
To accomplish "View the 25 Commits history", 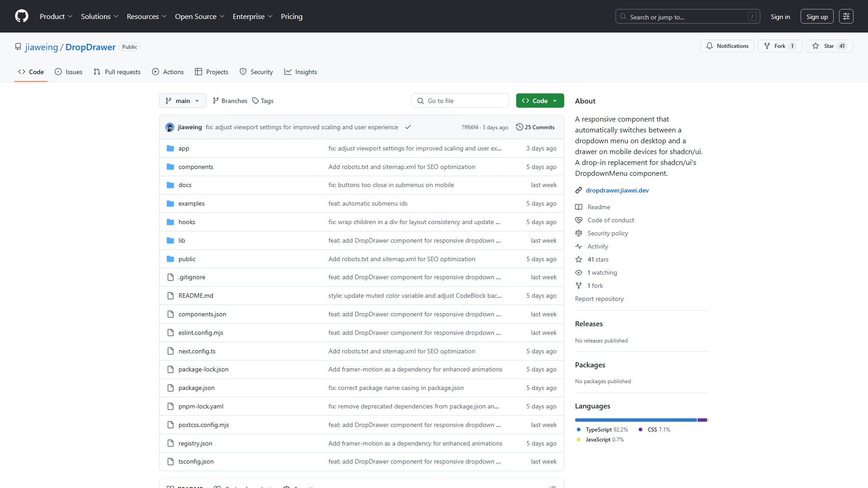I will 535,127.
